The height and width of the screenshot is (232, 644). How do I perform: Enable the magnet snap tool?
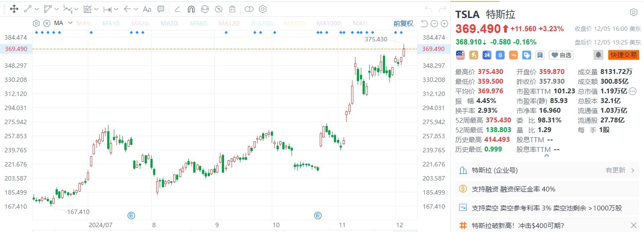[191, 9]
